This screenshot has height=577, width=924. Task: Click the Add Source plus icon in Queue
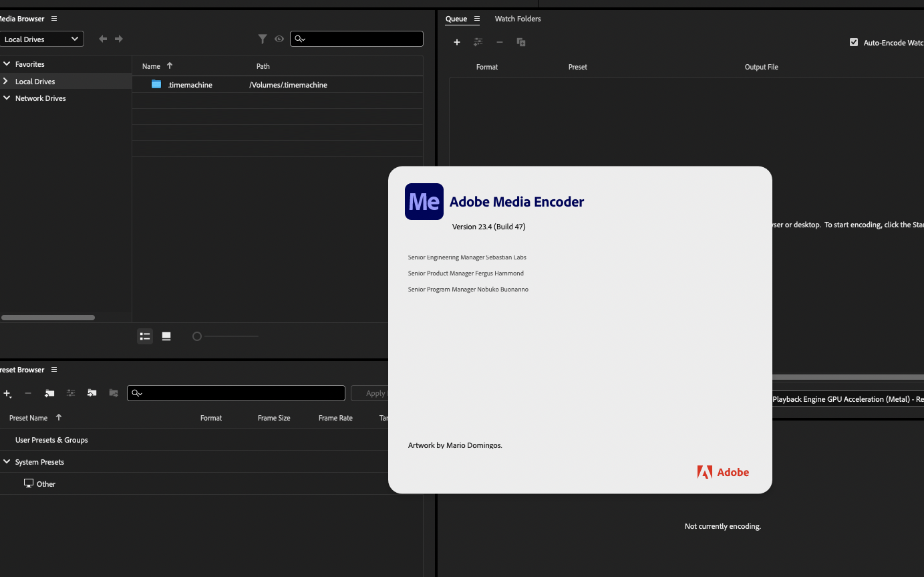pyautogui.click(x=457, y=42)
